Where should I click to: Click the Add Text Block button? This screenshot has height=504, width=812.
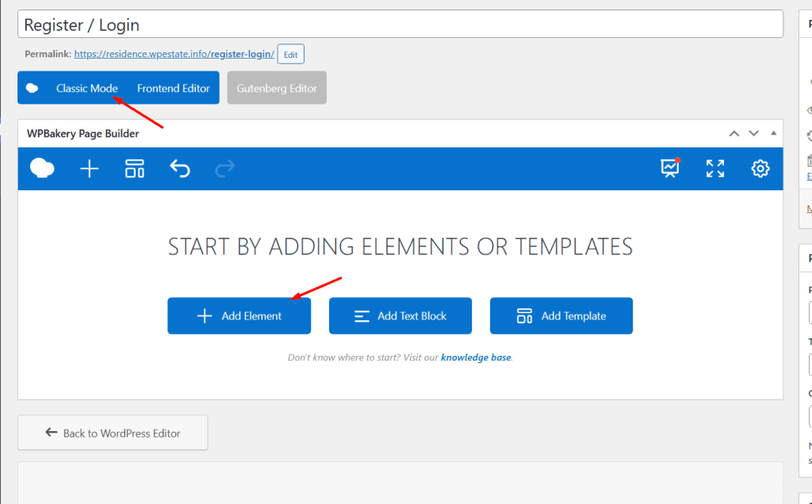point(400,315)
